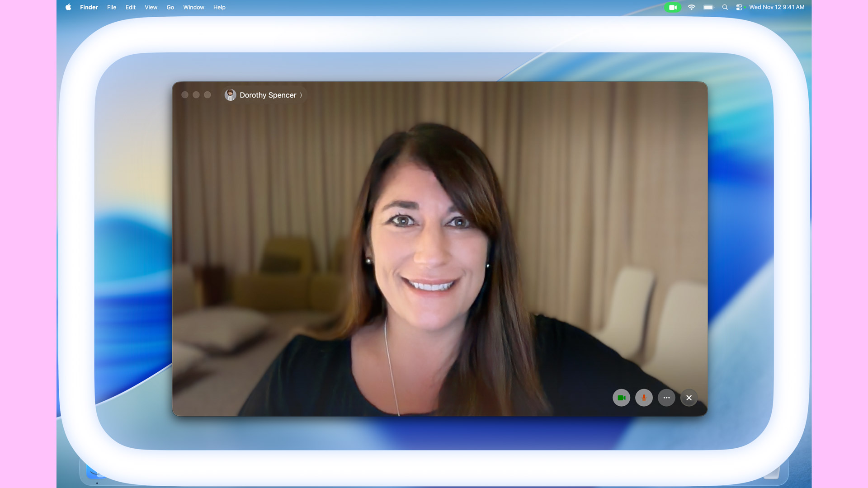
Task: Open the more options ellipsis menu
Action: coord(666,398)
